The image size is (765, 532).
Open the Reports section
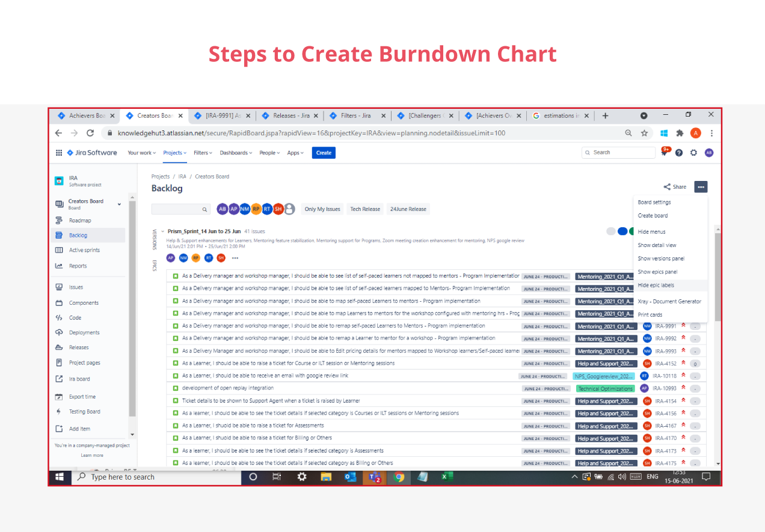(78, 265)
